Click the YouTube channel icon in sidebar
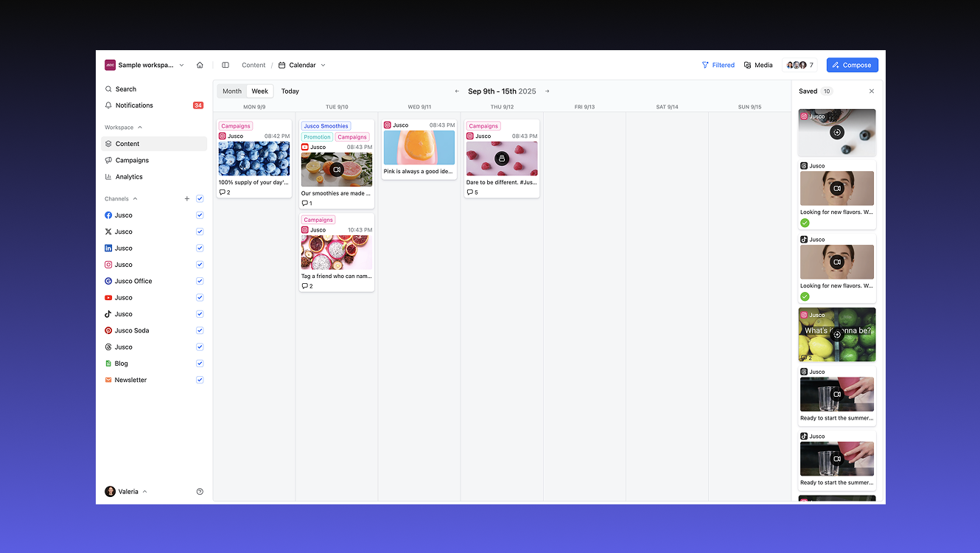Viewport: 980px width, 553px height. tap(108, 298)
